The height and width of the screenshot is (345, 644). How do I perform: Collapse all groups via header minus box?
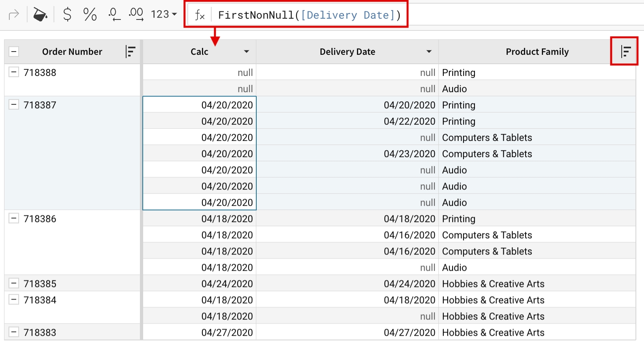point(14,52)
